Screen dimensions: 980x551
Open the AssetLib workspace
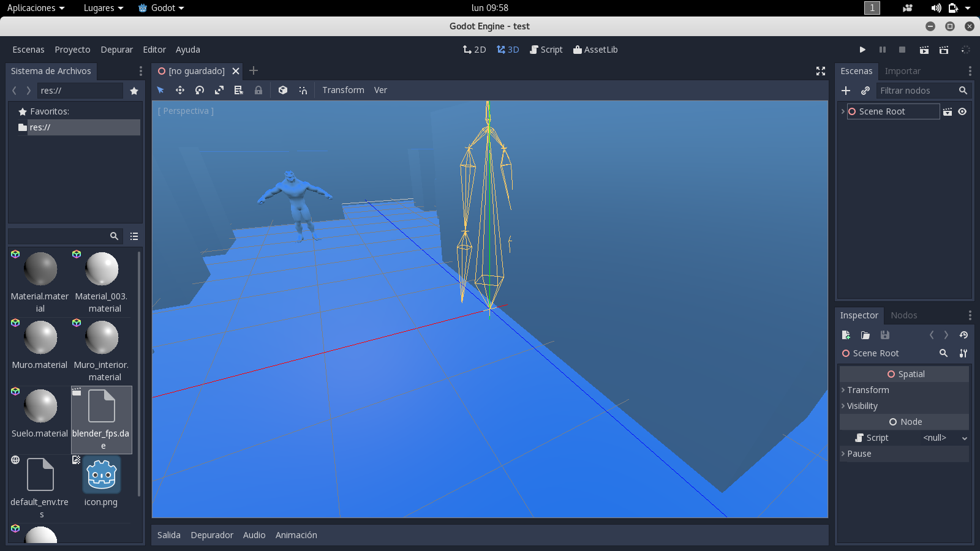point(595,50)
